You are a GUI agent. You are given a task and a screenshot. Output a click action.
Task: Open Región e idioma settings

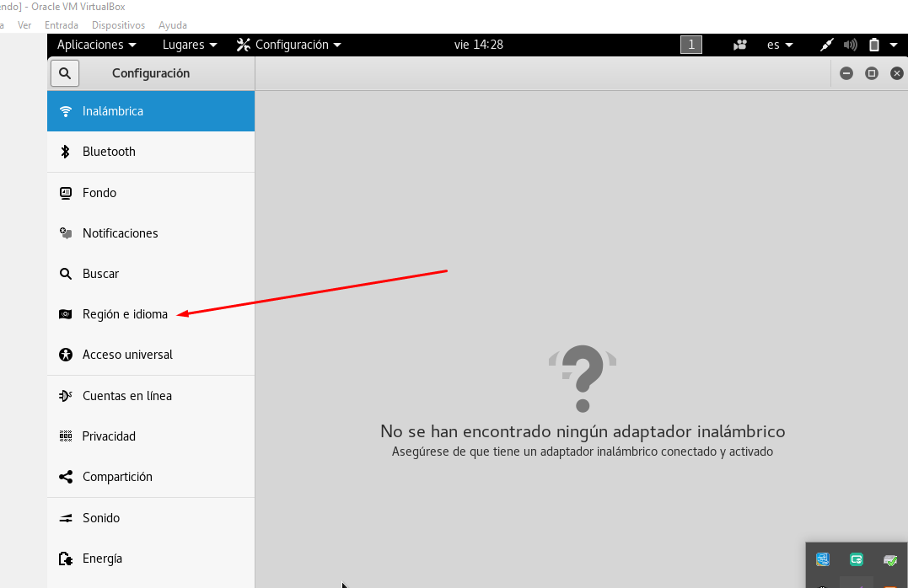[x=151, y=314]
